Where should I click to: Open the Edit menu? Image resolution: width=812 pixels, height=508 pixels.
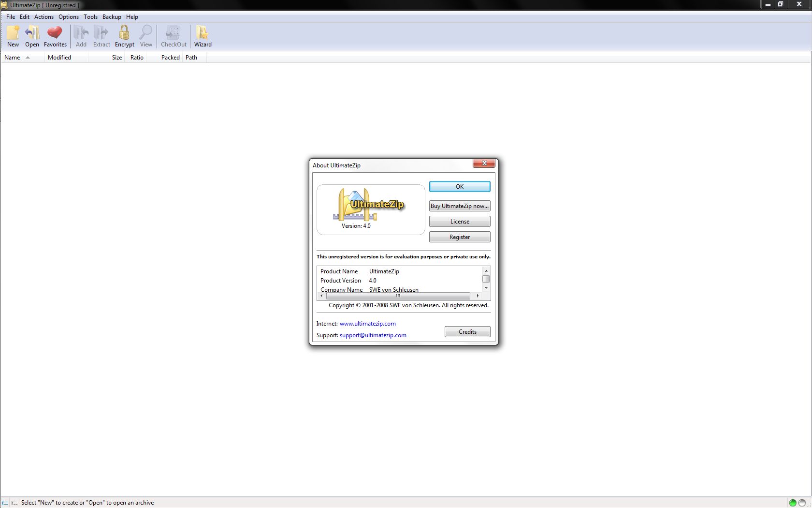pos(25,16)
